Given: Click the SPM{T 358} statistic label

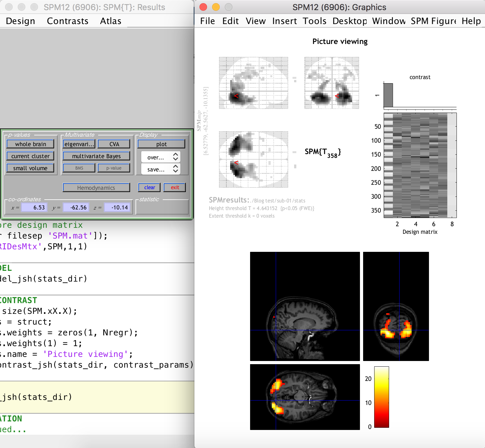Looking at the screenshot, I should (323, 152).
